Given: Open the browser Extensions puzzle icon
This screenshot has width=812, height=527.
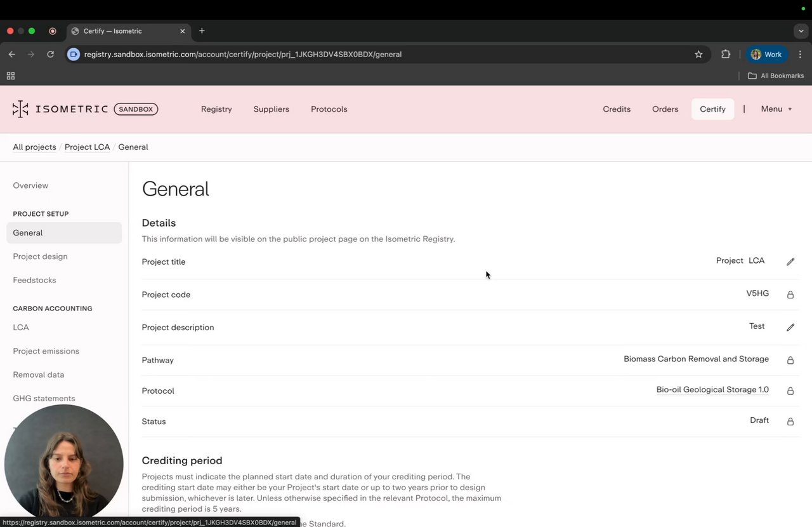Looking at the screenshot, I should (x=726, y=55).
